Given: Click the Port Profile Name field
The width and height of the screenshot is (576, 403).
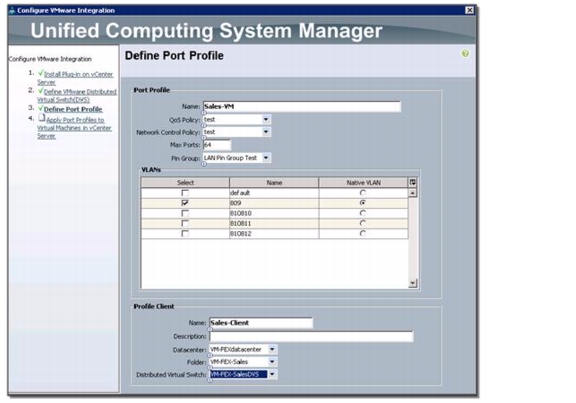Looking at the screenshot, I should [302, 107].
